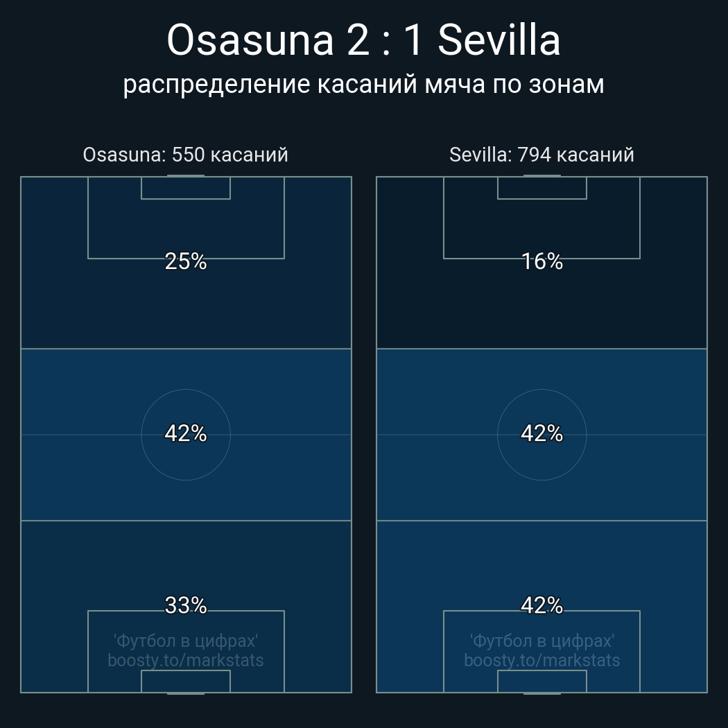Click the 42% value on the Osasuna pitch
The height and width of the screenshot is (728, 728).
coord(186,433)
